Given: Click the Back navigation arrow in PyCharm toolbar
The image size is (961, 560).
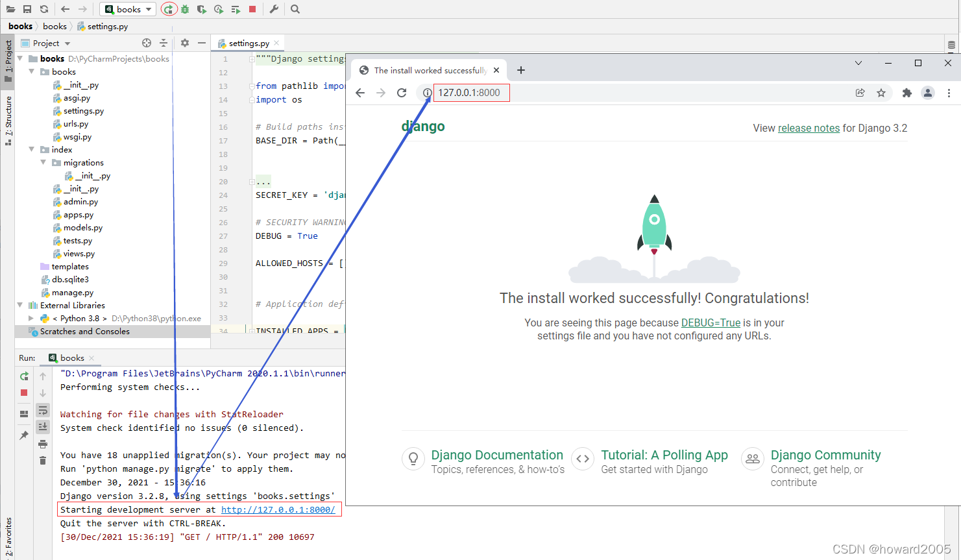Looking at the screenshot, I should click(65, 9).
